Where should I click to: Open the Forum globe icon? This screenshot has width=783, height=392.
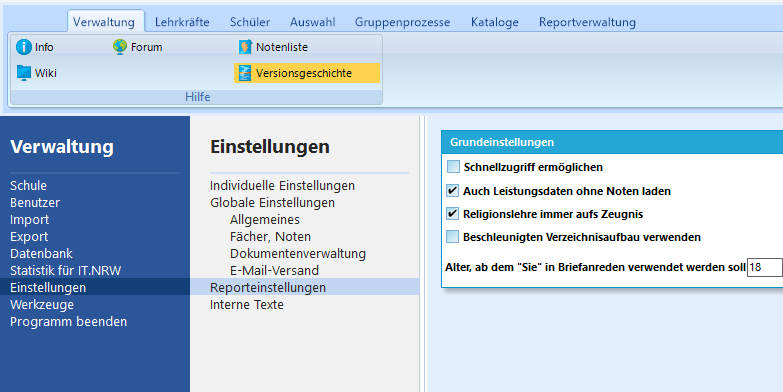(120, 47)
